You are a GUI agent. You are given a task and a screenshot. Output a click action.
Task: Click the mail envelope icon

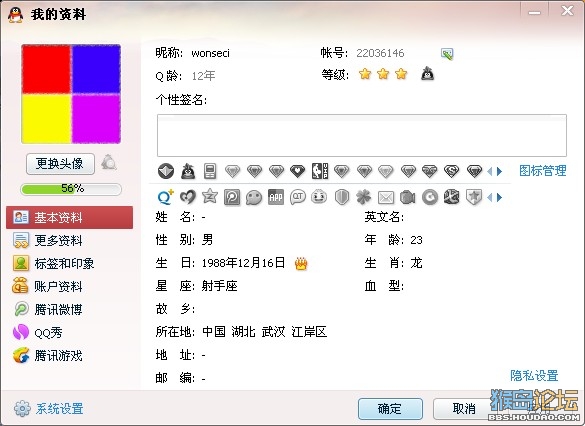click(x=386, y=197)
